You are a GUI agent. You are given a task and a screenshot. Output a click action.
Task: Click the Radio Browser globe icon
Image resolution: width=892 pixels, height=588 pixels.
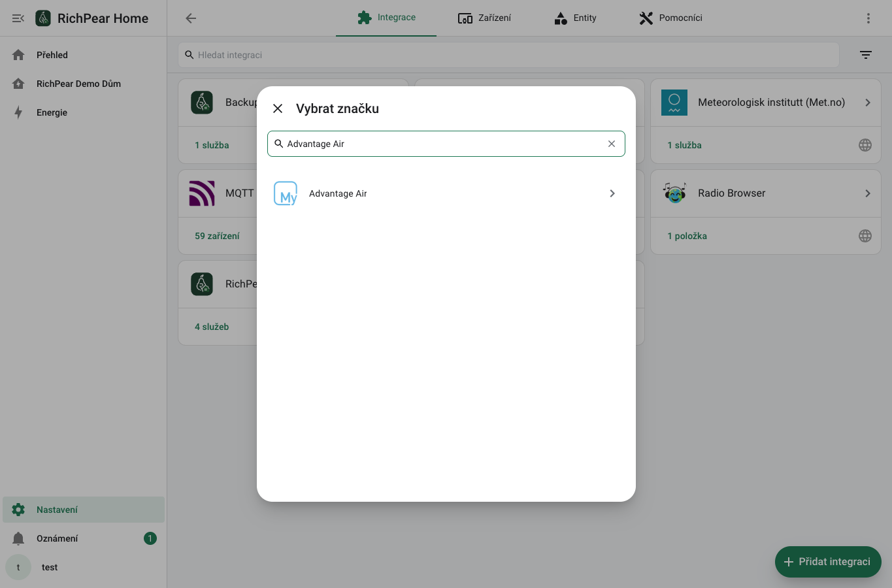865,236
